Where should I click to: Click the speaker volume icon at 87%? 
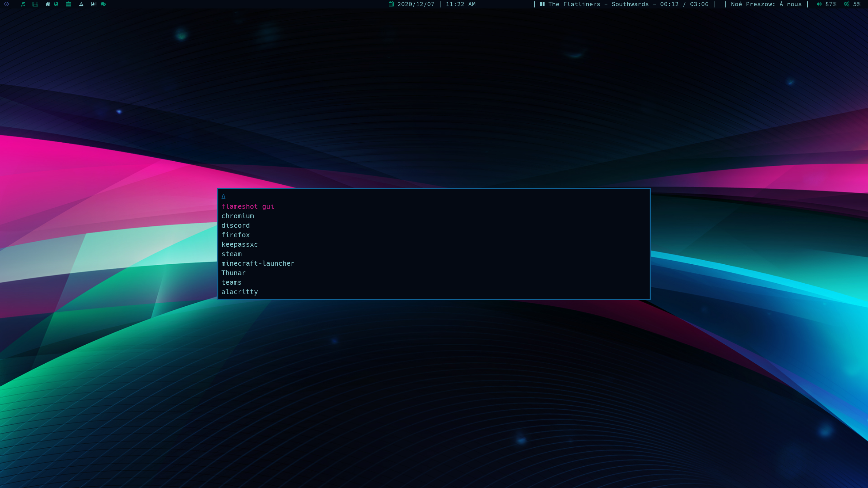[819, 4]
